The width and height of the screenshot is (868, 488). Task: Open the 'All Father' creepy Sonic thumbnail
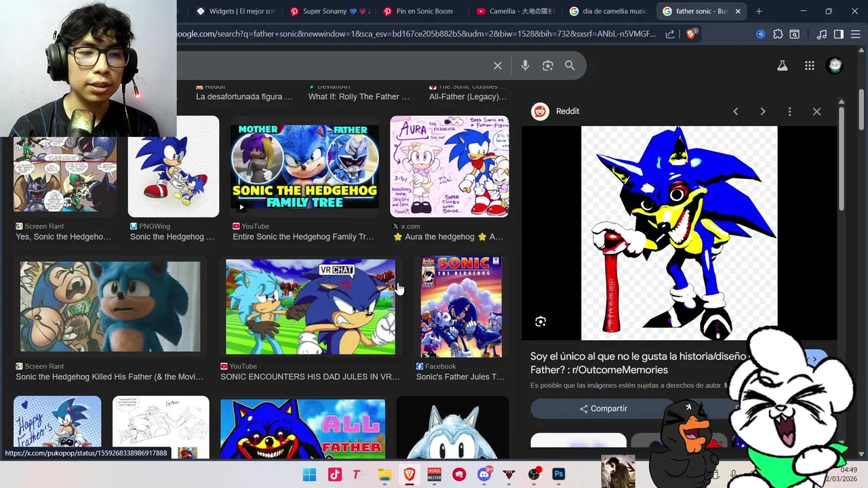[302, 429]
